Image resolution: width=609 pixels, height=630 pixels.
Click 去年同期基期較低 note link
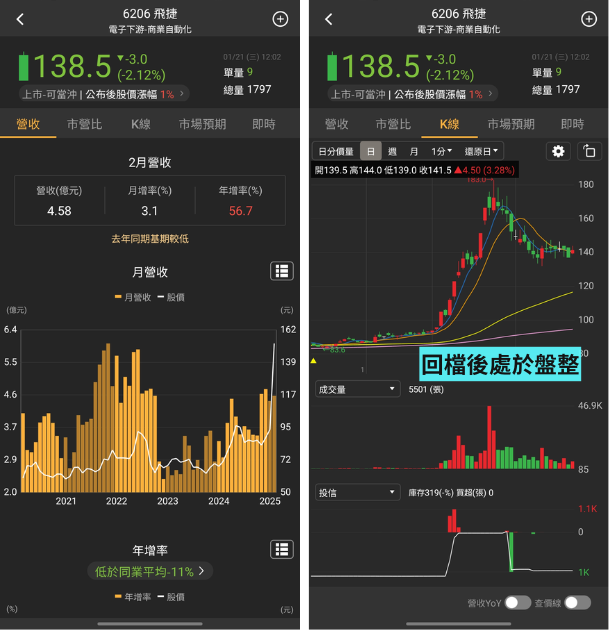click(150, 239)
